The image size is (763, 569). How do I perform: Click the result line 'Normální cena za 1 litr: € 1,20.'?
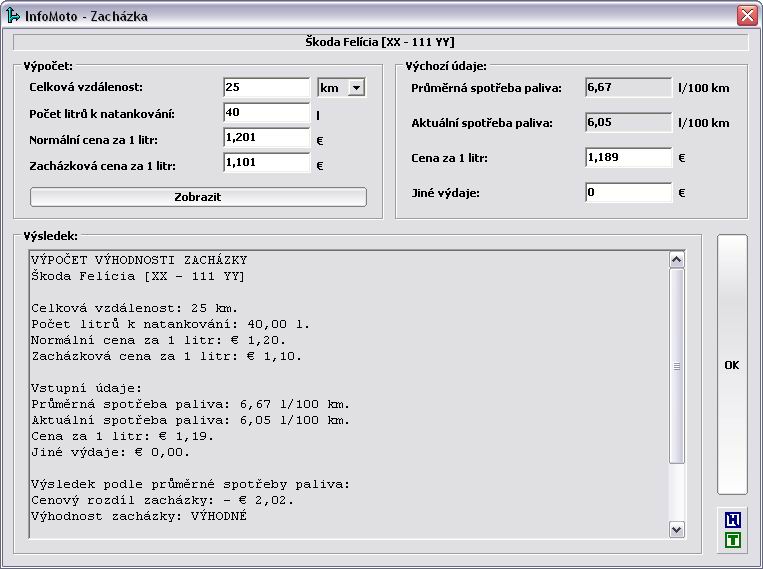[x=159, y=341]
